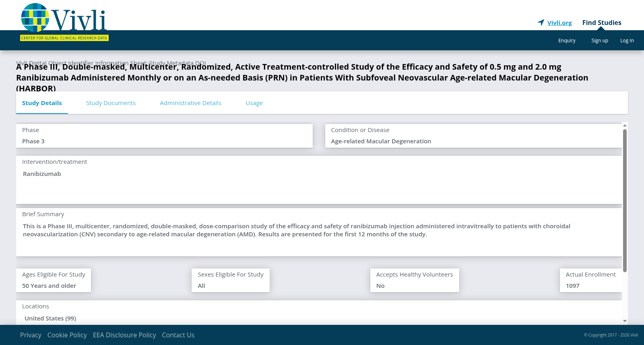
Task: Click the 'Locations' label
Action: point(35,306)
